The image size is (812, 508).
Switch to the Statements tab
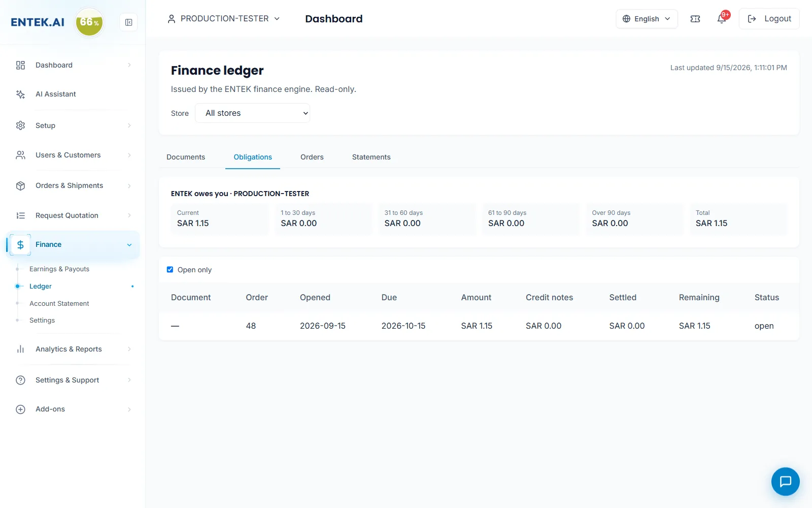pyautogui.click(x=371, y=157)
